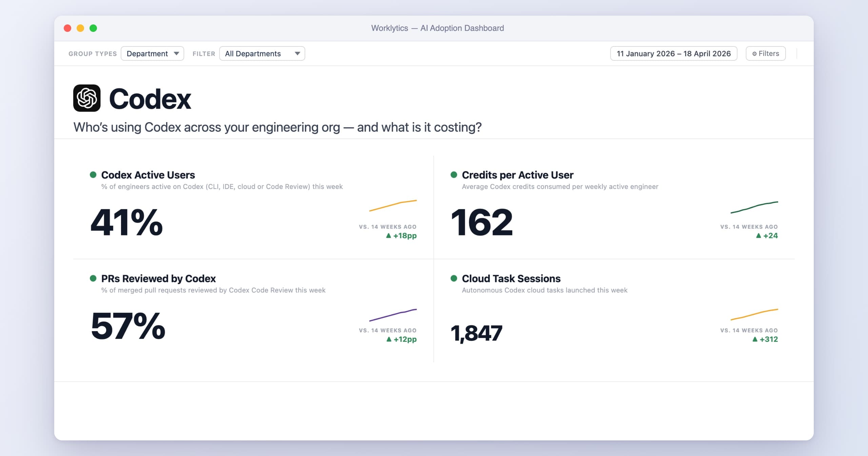This screenshot has height=456, width=868.
Task: Select the 41% active users value
Action: pyautogui.click(x=127, y=222)
